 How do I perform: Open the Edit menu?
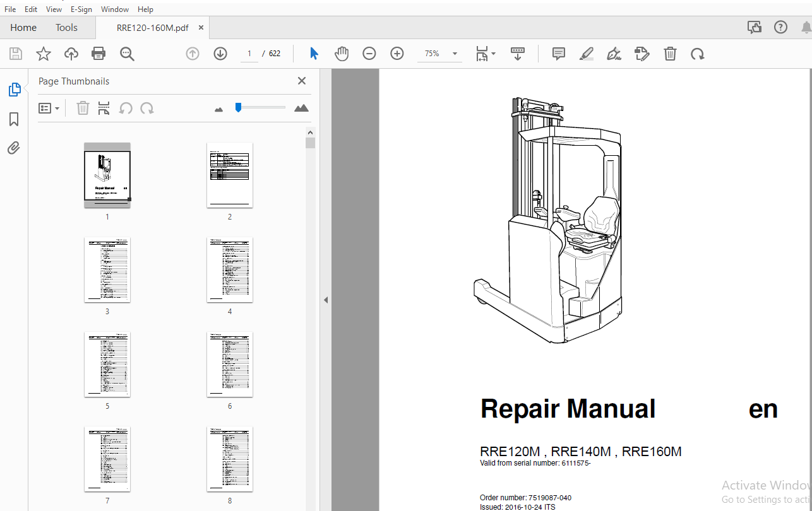click(x=31, y=9)
